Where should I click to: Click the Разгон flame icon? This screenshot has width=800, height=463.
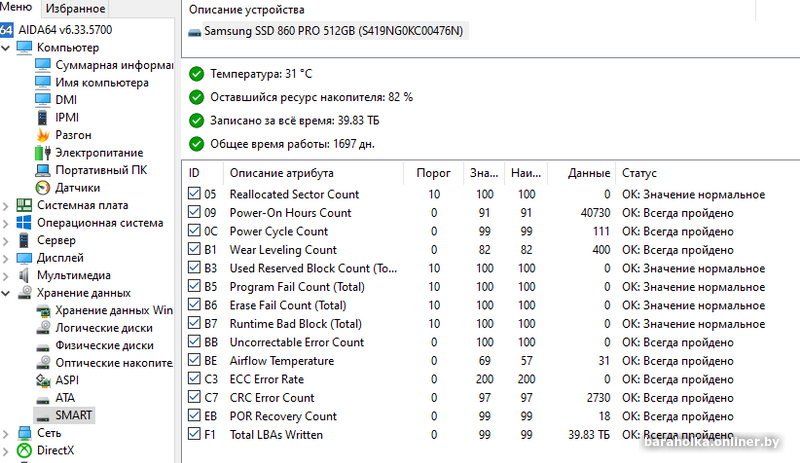click(x=43, y=135)
